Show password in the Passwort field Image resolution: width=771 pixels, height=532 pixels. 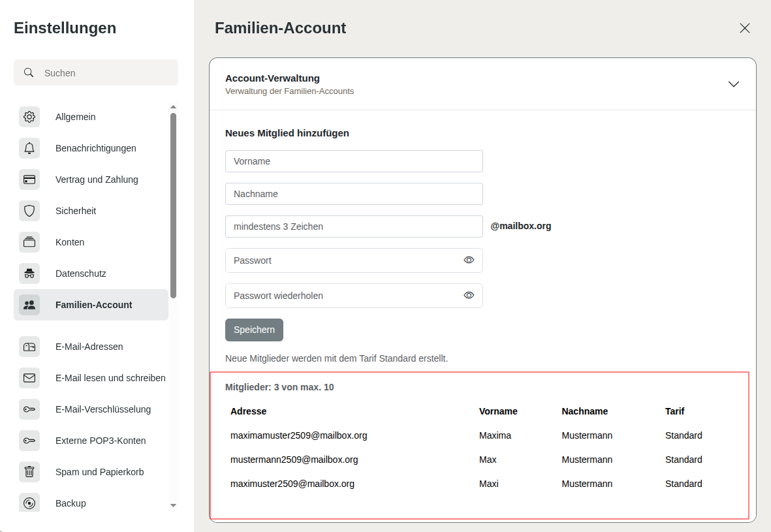click(x=469, y=260)
